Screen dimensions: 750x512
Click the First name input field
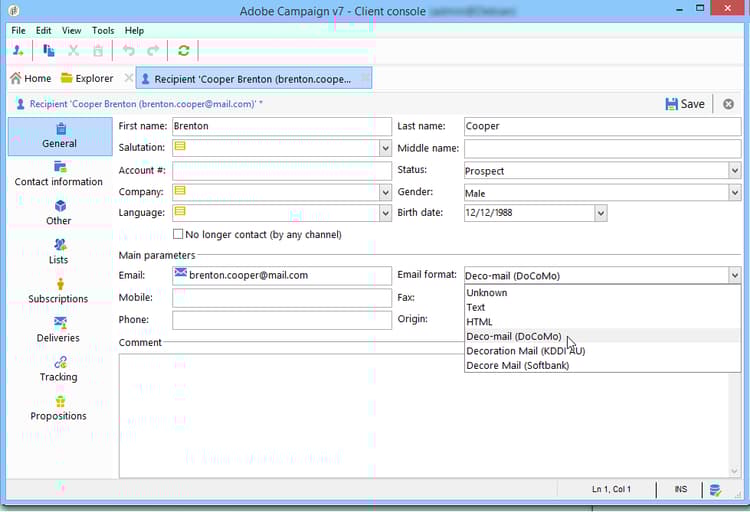pos(282,126)
